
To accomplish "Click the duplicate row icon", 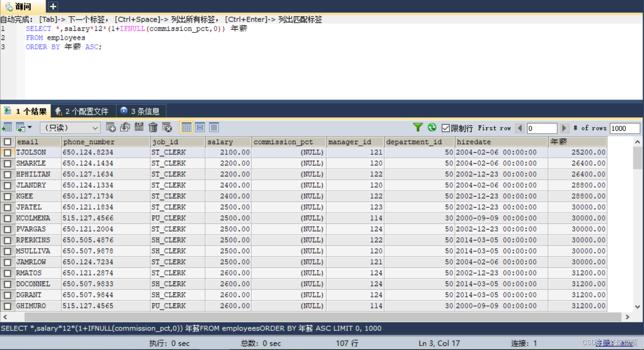I will coord(125,127).
